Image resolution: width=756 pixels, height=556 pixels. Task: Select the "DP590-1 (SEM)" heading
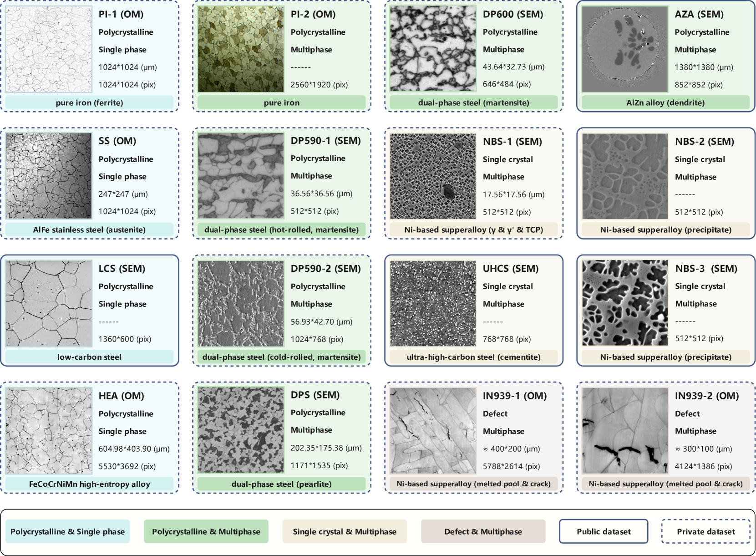[x=326, y=141]
